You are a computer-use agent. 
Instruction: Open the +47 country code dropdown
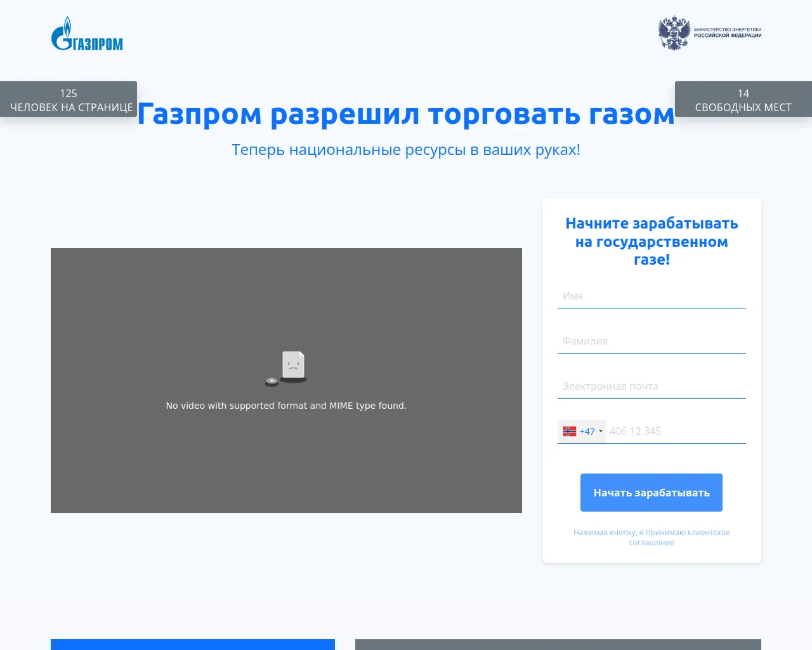click(582, 432)
